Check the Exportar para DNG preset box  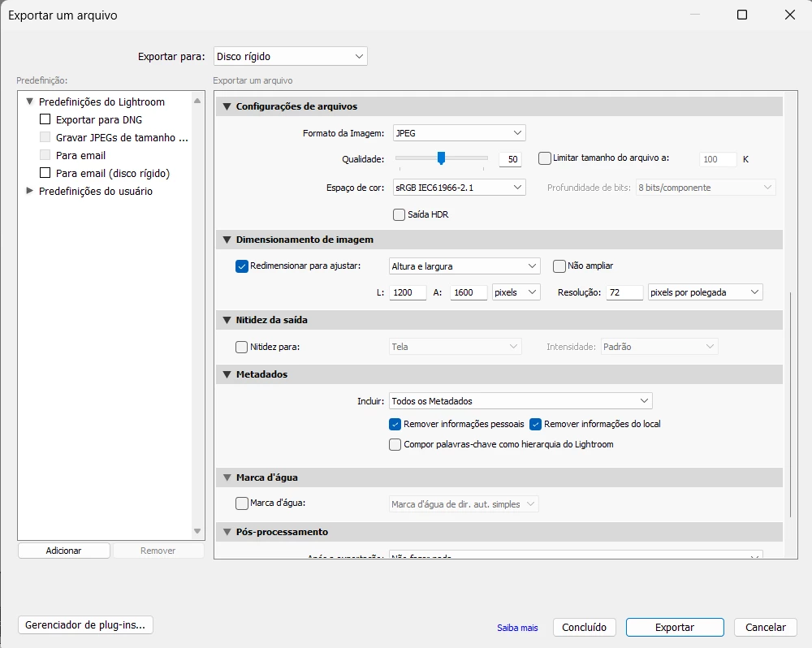pyautogui.click(x=45, y=119)
